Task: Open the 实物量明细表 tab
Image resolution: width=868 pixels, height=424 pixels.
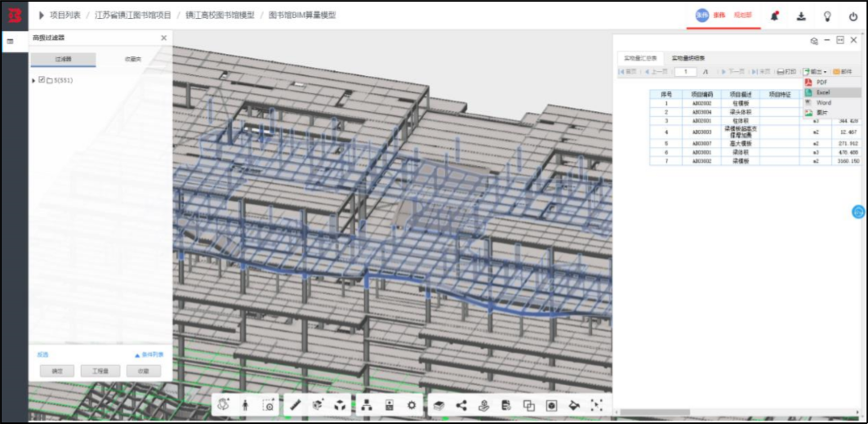Action: click(x=688, y=57)
